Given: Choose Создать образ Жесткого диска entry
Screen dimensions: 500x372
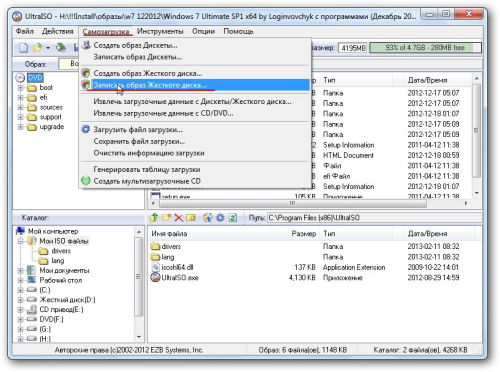Looking at the screenshot, I should coord(195,73).
